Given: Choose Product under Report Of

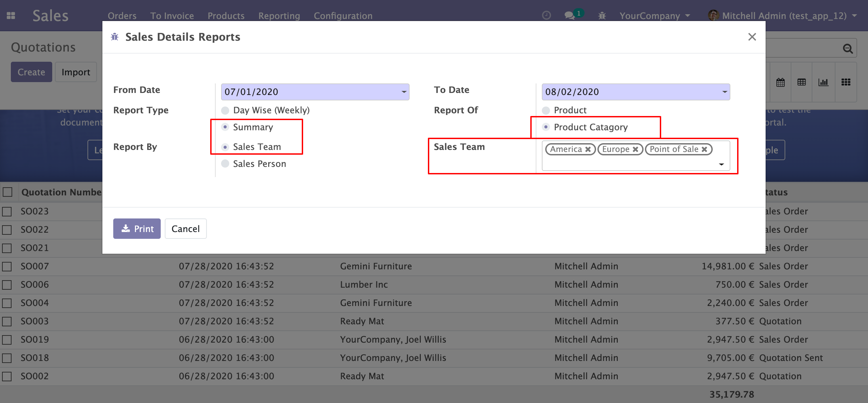Looking at the screenshot, I should coord(546,111).
